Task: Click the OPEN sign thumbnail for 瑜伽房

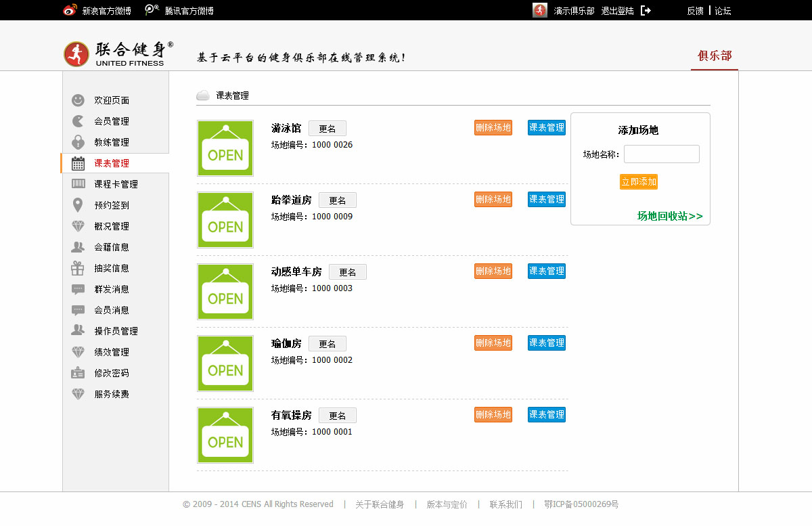Action: 225,364
